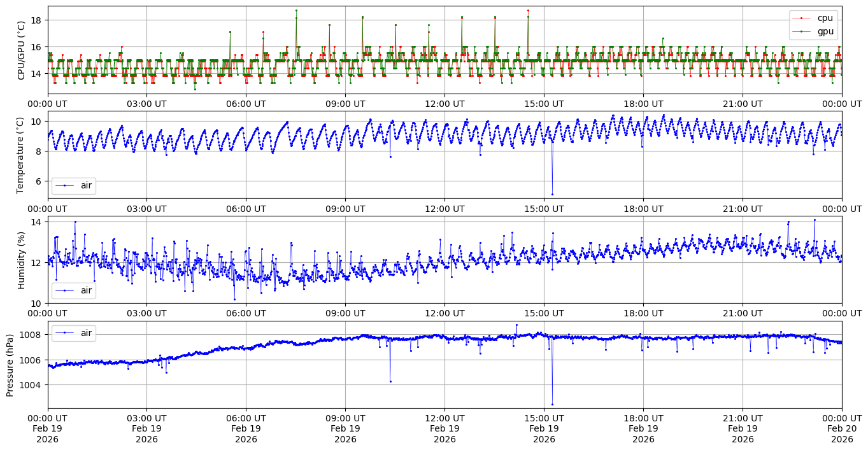Click the 'gpu' legend text label
The height and width of the screenshot is (450, 868).
[825, 31]
